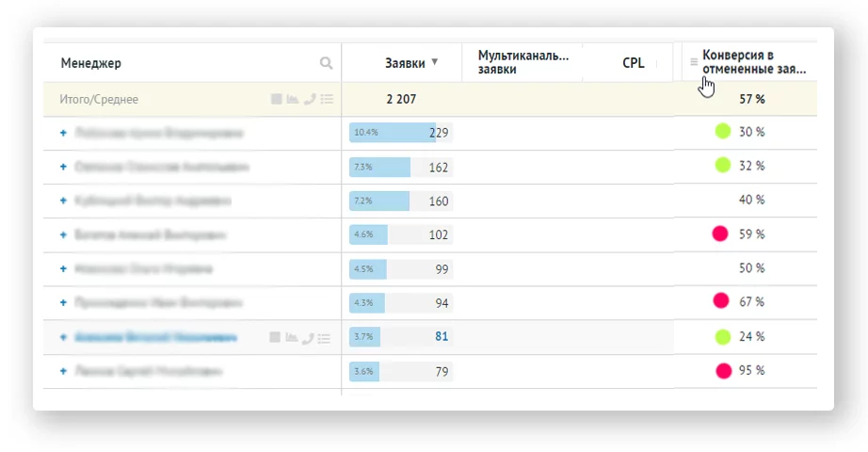The height and width of the screenshot is (452, 868).
Task: Click the 81 заявки link value
Action: click(442, 336)
